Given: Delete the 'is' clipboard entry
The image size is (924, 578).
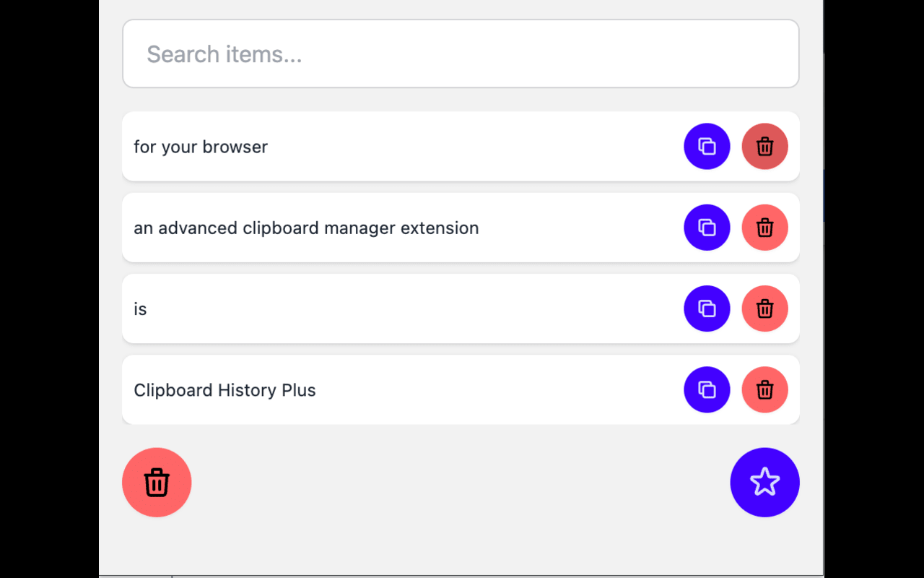Looking at the screenshot, I should [764, 309].
